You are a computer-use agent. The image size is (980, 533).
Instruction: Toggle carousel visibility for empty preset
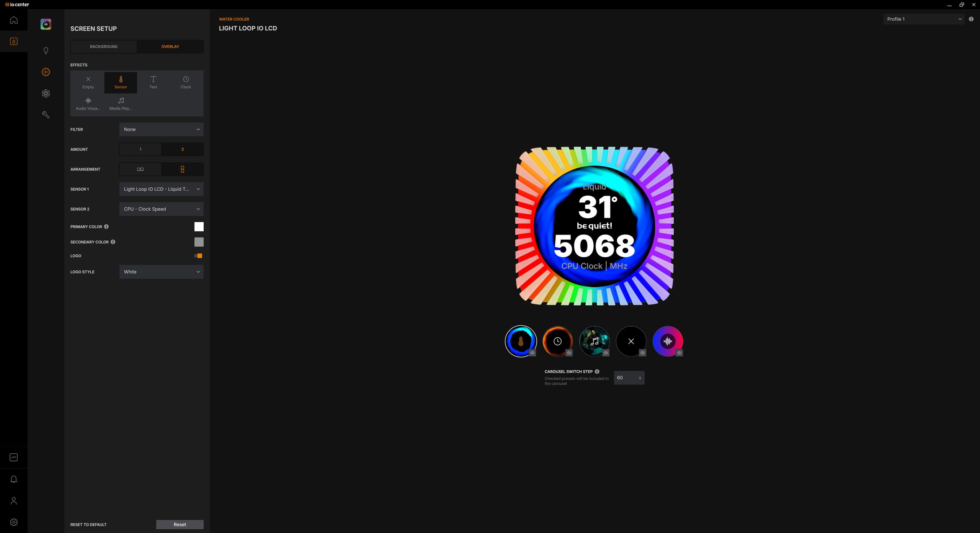tap(643, 353)
